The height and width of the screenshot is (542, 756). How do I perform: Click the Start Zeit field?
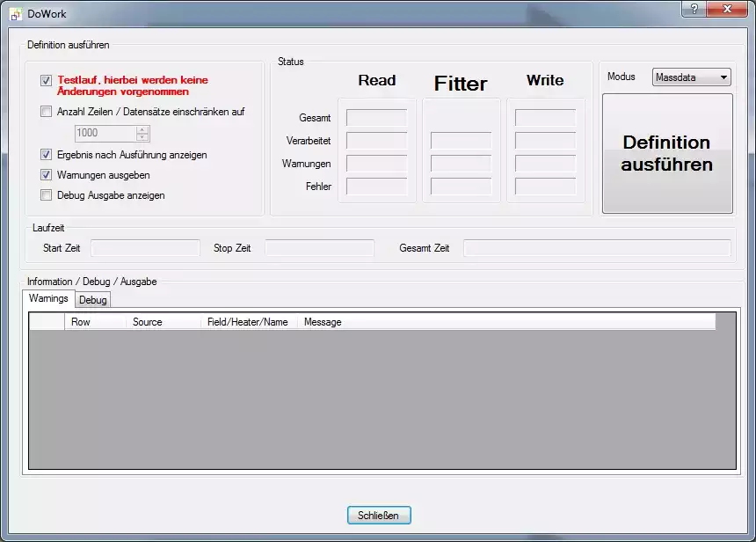click(145, 248)
